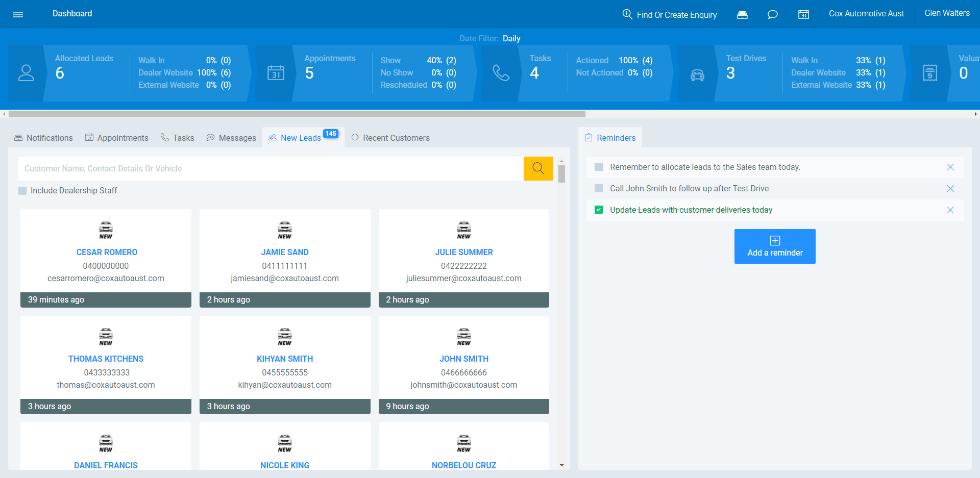The width and height of the screenshot is (980, 478).
Task: Click the left arrow of the horizontal scrollbar
Action: 4,114
